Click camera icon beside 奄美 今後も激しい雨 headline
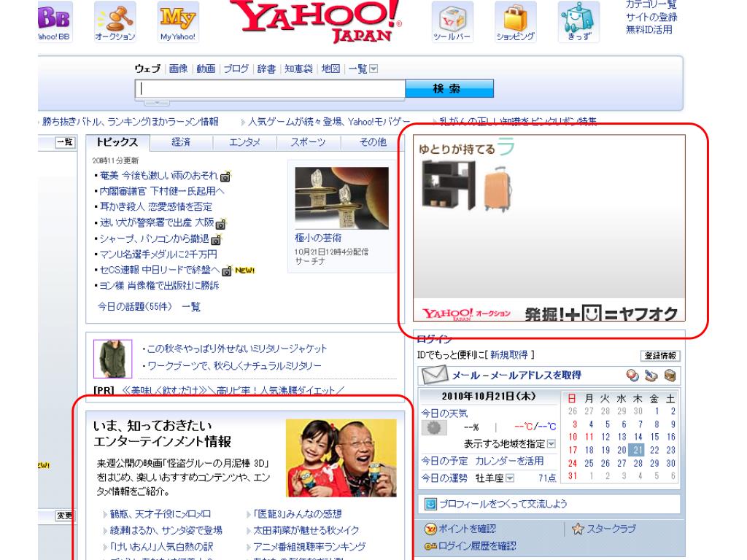 (225, 176)
